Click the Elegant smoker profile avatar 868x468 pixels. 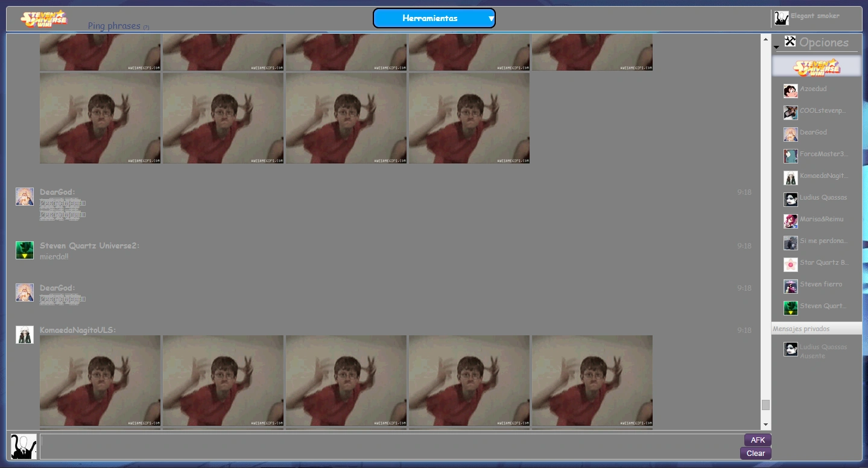pyautogui.click(x=781, y=18)
